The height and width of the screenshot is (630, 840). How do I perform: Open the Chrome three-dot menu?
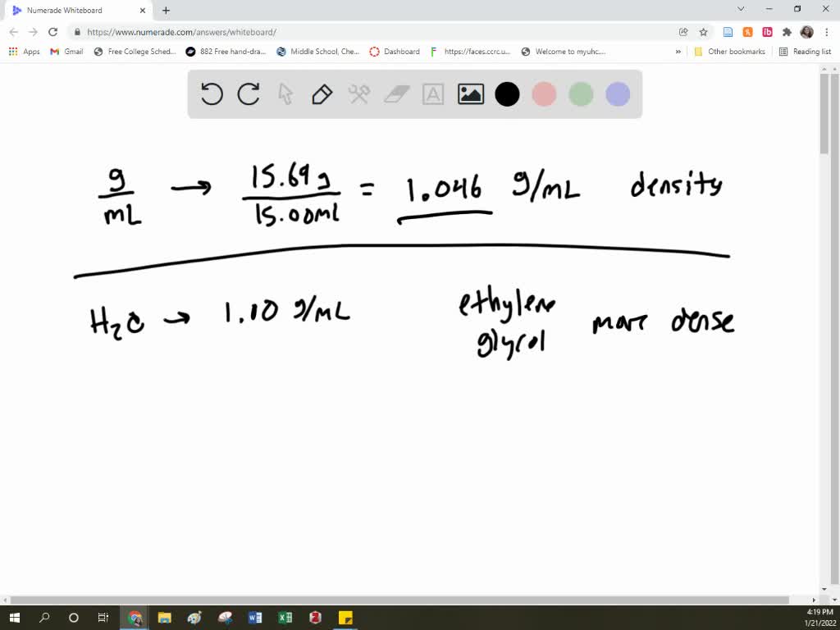pos(824,30)
